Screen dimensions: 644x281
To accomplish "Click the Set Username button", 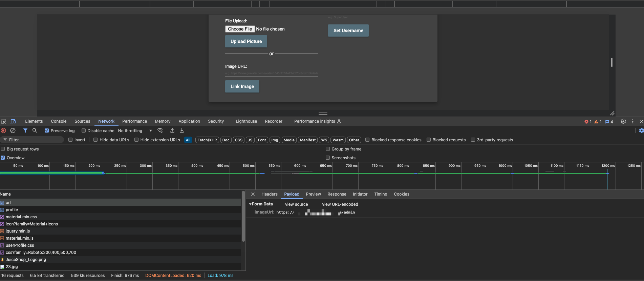I will pyautogui.click(x=348, y=31).
